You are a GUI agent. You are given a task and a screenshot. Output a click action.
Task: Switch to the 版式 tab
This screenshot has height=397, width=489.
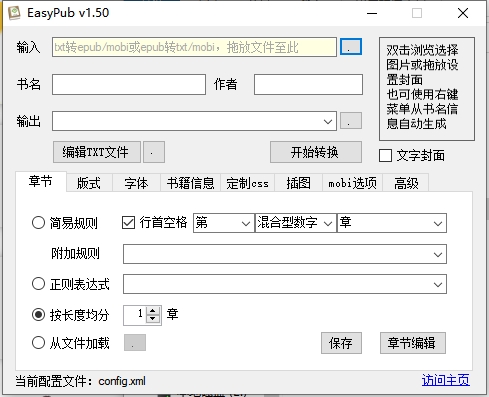[x=89, y=183]
